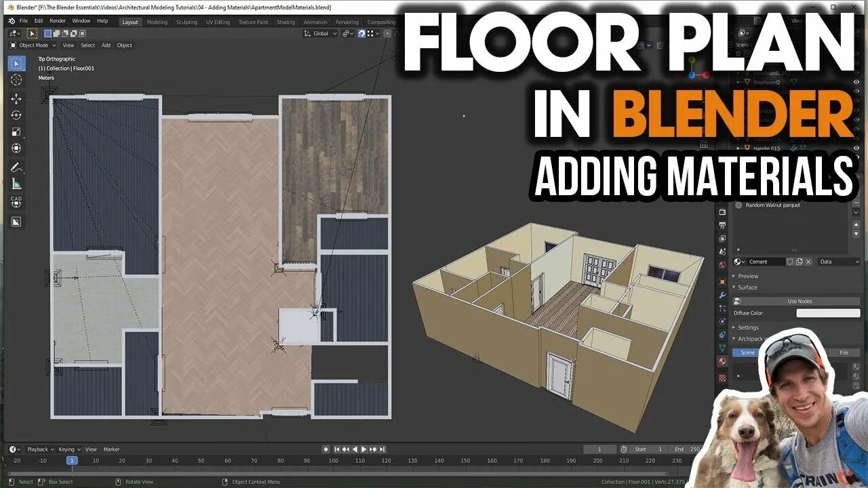Screen dimensions: 868x488
Task: Hide Handle.015 with its eye icon
Action: click(856, 148)
